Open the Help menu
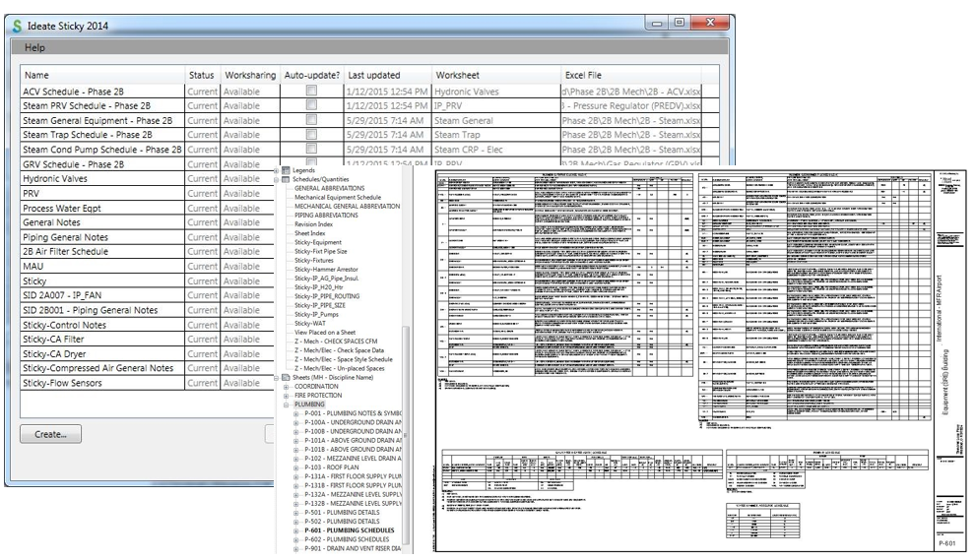This screenshot has height=560, width=975. coord(34,48)
